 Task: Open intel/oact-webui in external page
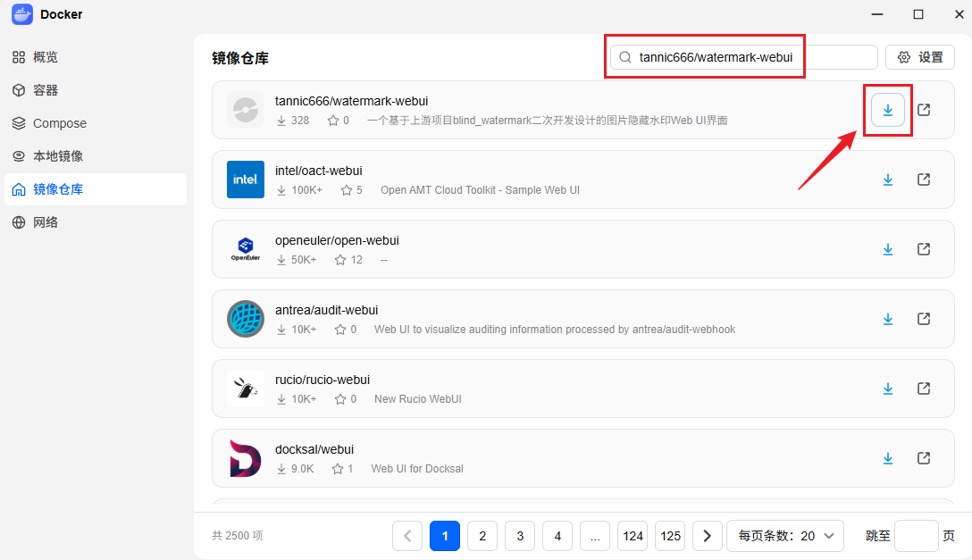click(x=924, y=180)
